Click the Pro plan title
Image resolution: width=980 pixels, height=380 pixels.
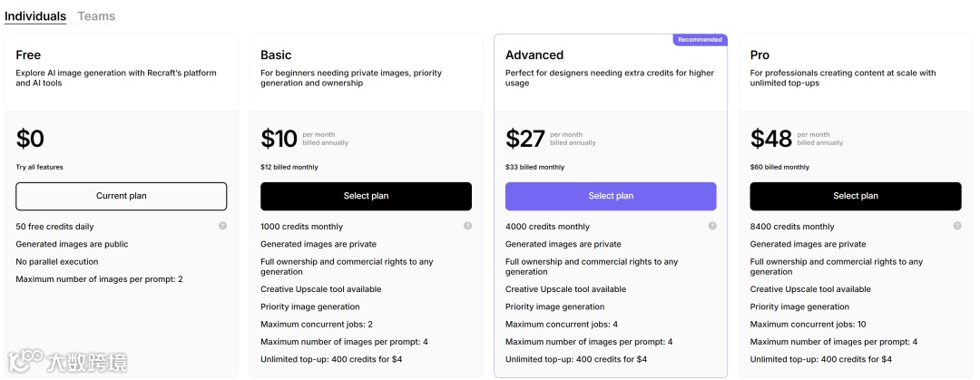click(759, 55)
